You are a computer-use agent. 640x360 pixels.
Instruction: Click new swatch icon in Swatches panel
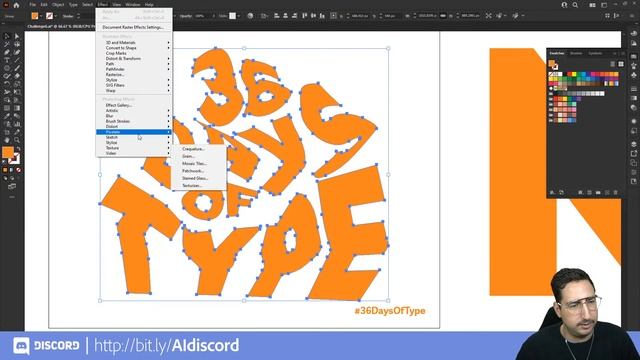pyautogui.click(x=607, y=192)
